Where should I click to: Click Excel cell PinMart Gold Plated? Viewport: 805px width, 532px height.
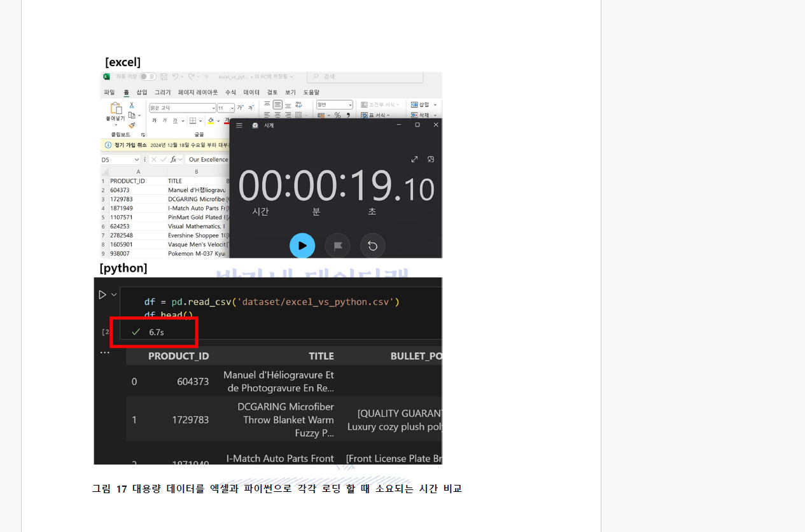(x=197, y=217)
